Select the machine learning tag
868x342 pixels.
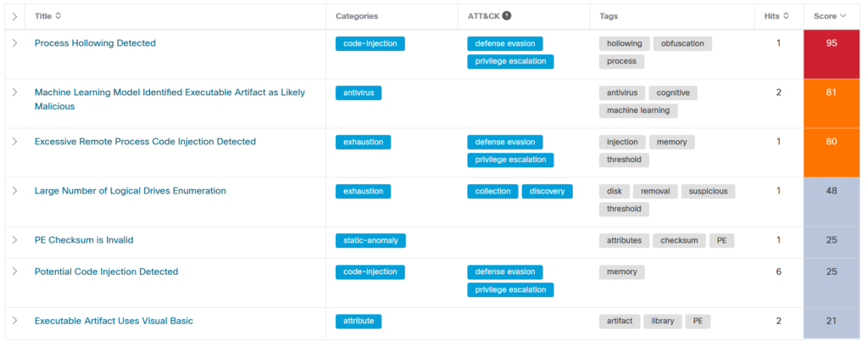(638, 110)
